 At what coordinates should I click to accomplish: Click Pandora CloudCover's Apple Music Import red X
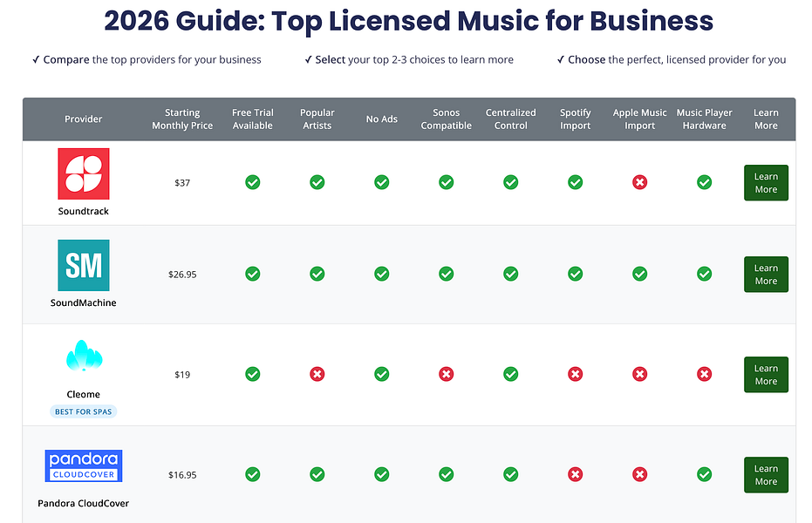point(639,474)
